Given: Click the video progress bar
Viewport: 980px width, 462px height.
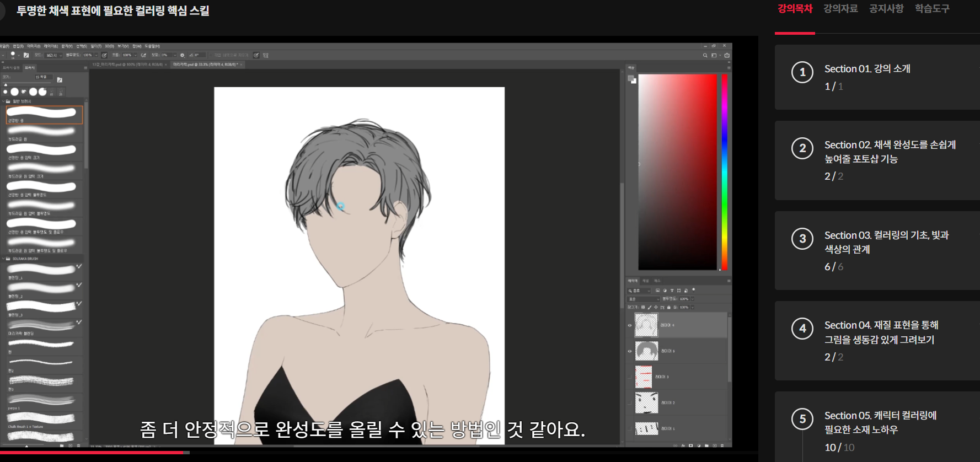Looking at the screenshot, I should pos(379,453).
